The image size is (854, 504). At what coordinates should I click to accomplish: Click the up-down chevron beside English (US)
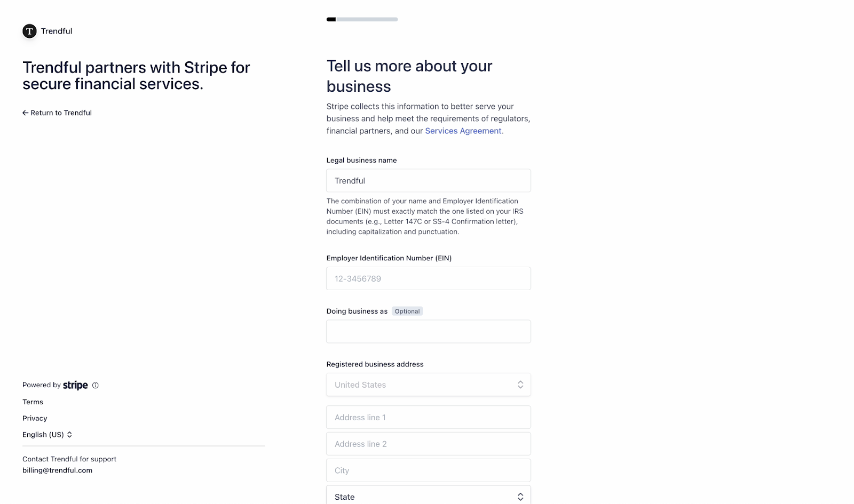tap(69, 435)
